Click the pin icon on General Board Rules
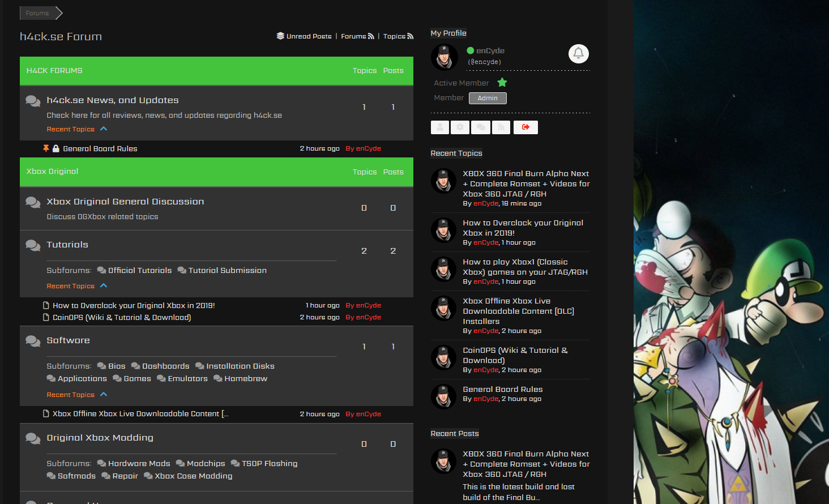The width and height of the screenshot is (829, 504). 46,148
